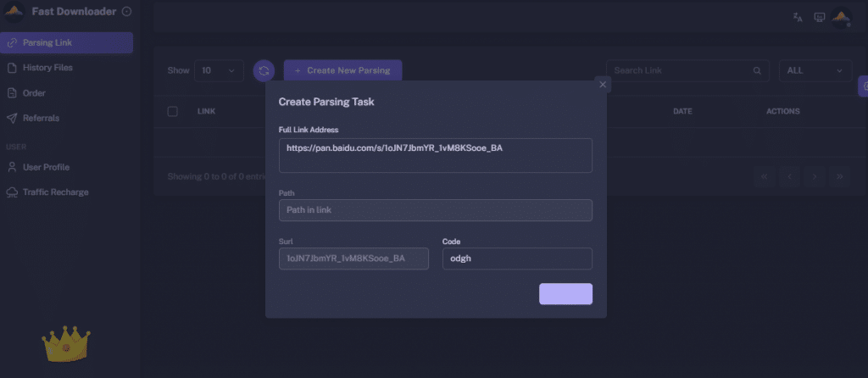The width and height of the screenshot is (868, 378).
Task: Open the ALL filter dropdown
Action: [815, 71]
